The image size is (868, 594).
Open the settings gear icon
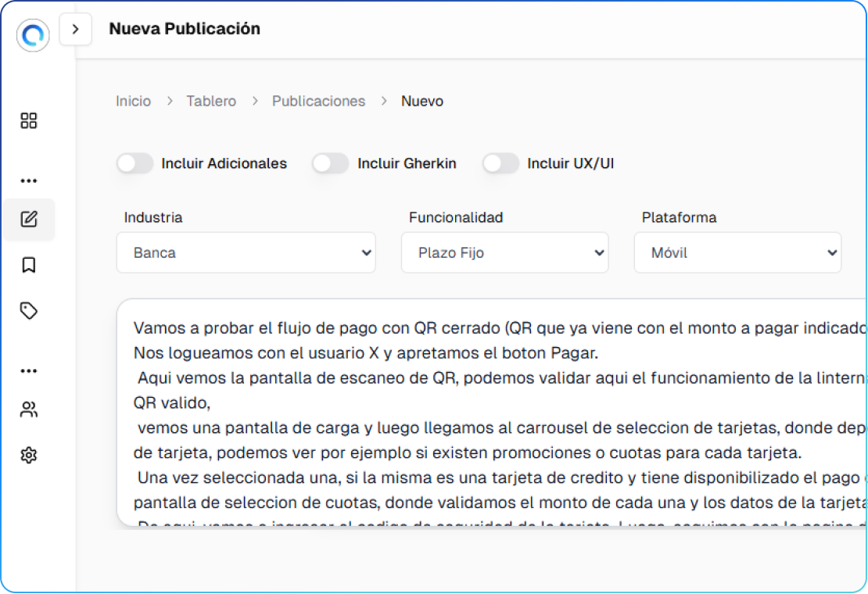(x=29, y=455)
